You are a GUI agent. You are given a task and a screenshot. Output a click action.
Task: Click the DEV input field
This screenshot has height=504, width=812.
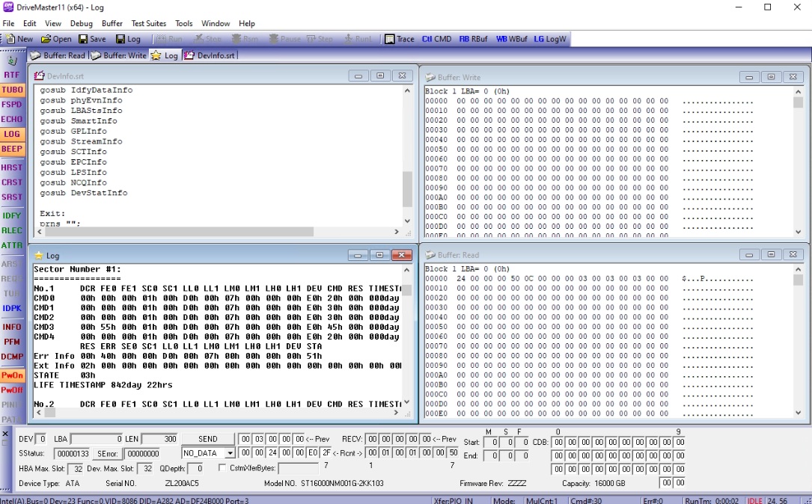pos(41,439)
